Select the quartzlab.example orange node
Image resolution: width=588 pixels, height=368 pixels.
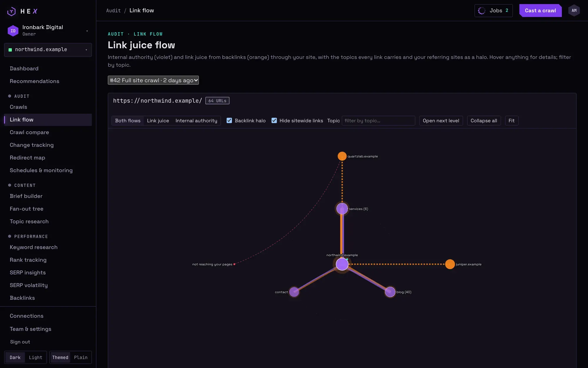[x=342, y=156]
